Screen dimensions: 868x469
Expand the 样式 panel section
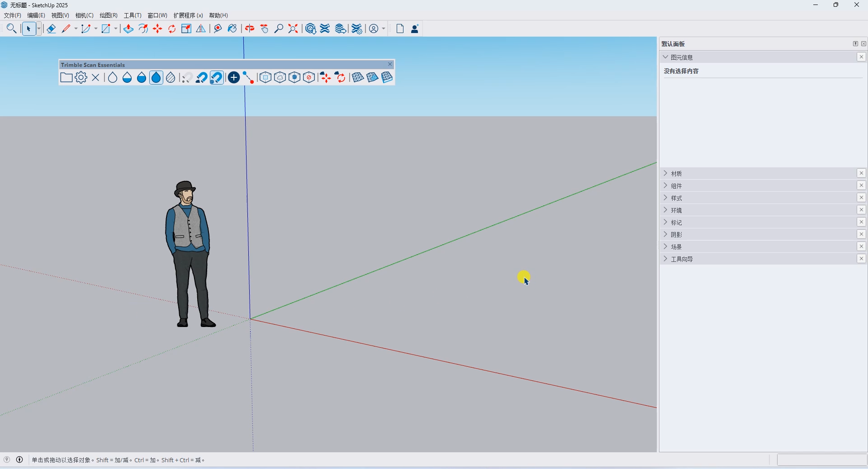(665, 198)
